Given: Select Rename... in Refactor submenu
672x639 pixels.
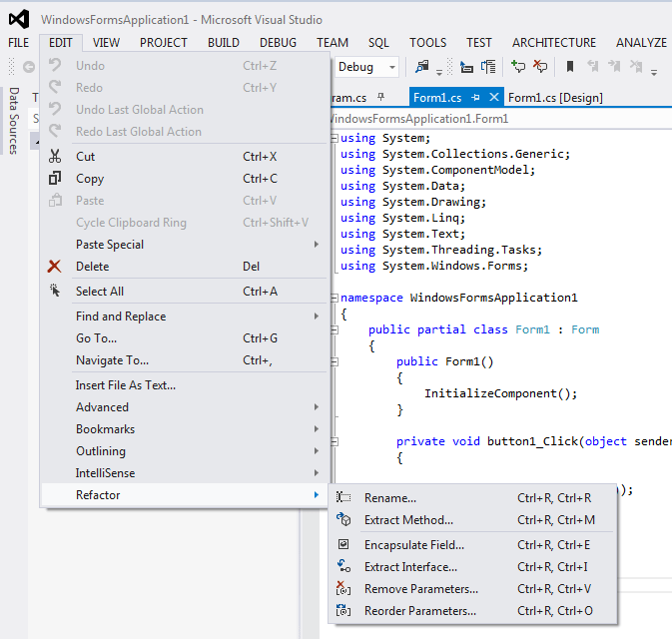Looking at the screenshot, I should [472, 497].
